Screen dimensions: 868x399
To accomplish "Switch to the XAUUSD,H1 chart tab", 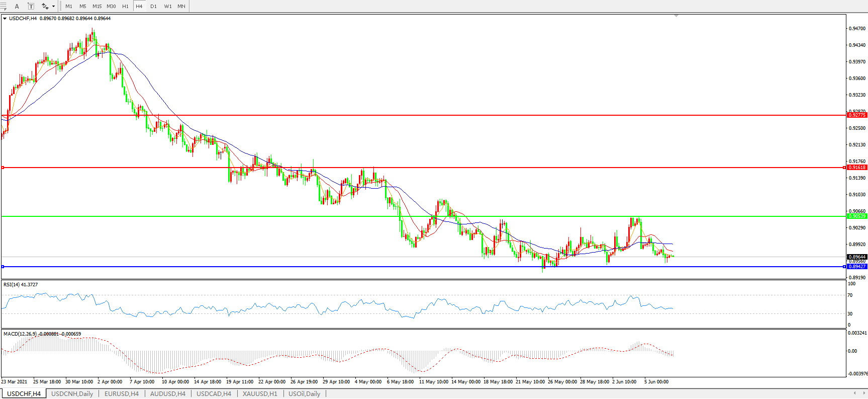I will pos(259,393).
